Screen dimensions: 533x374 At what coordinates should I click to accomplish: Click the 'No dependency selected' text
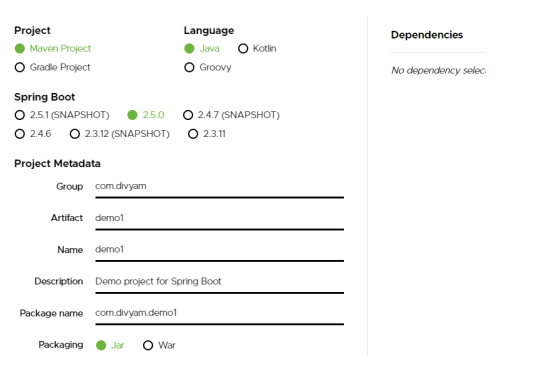click(x=439, y=70)
